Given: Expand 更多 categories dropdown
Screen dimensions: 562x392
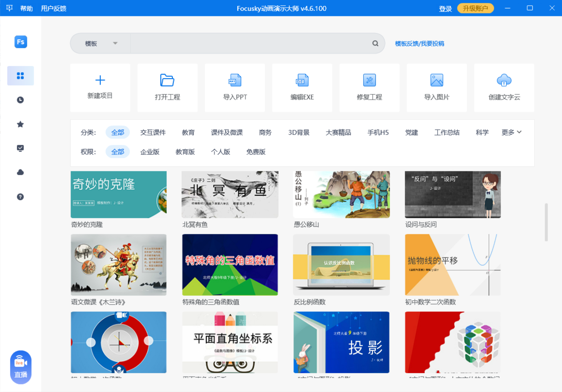Looking at the screenshot, I should click(511, 132).
